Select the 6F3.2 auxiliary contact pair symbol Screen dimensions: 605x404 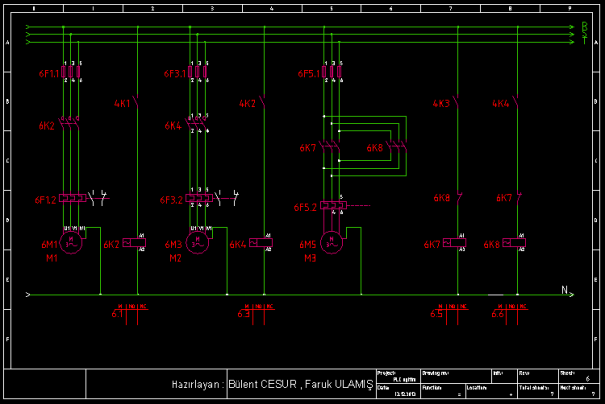pos(227,198)
